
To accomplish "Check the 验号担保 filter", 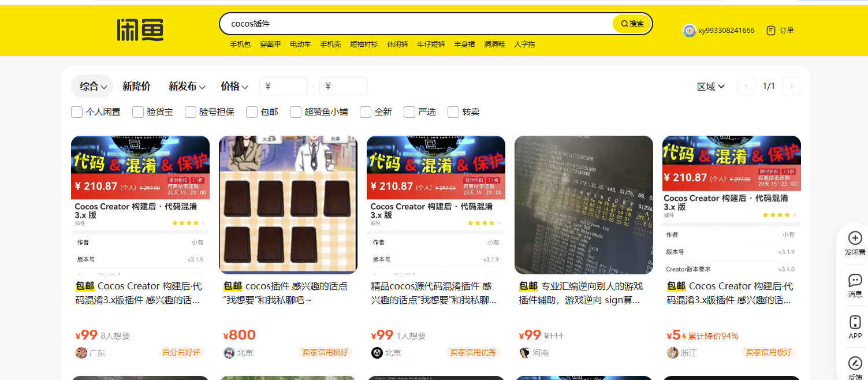I will (191, 112).
